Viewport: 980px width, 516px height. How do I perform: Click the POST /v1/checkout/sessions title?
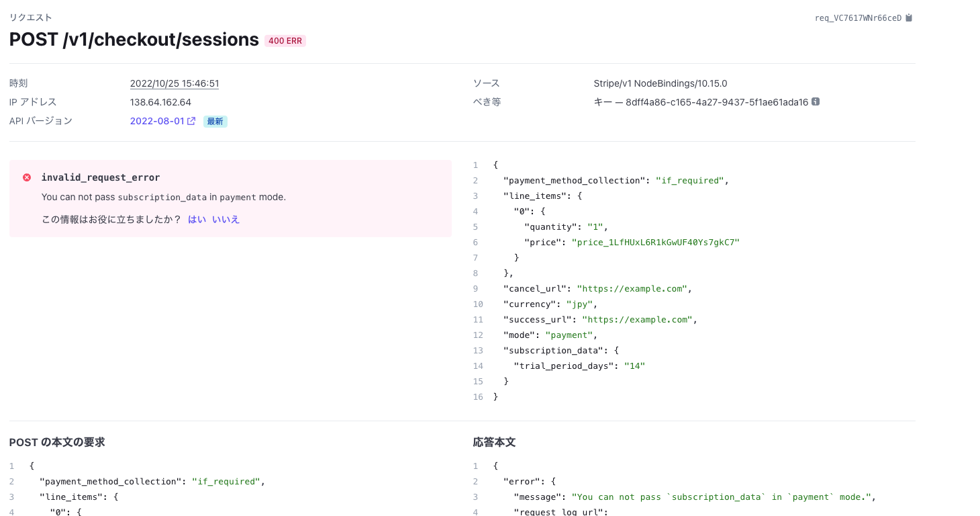click(x=134, y=40)
